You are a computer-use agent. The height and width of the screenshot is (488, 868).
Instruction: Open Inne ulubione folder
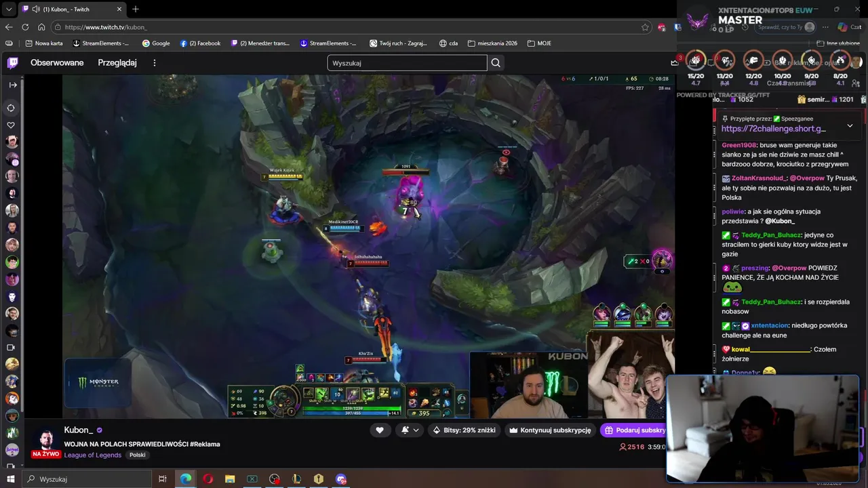tap(838, 43)
